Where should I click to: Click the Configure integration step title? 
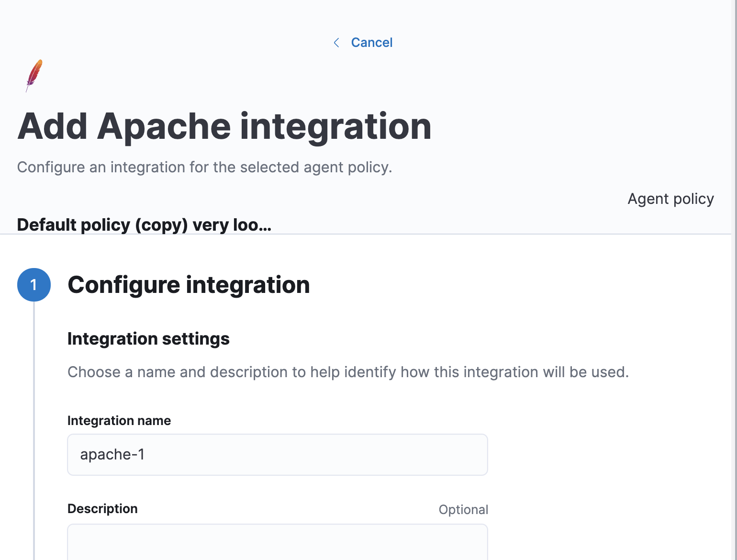[x=189, y=285]
